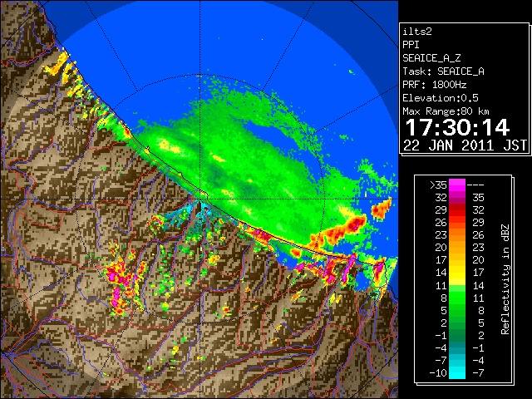Click the "Max Range:80 km" text
532x399 pixels.
coord(446,111)
